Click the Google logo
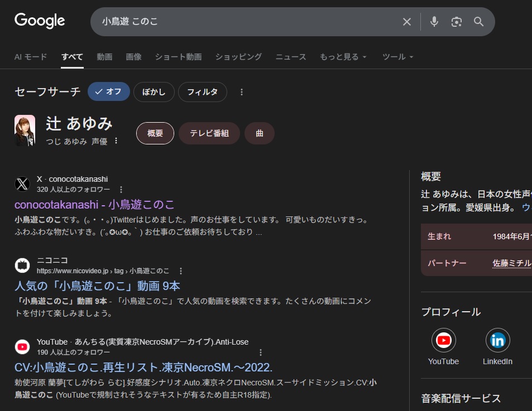This screenshot has height=411, width=532. point(40,21)
